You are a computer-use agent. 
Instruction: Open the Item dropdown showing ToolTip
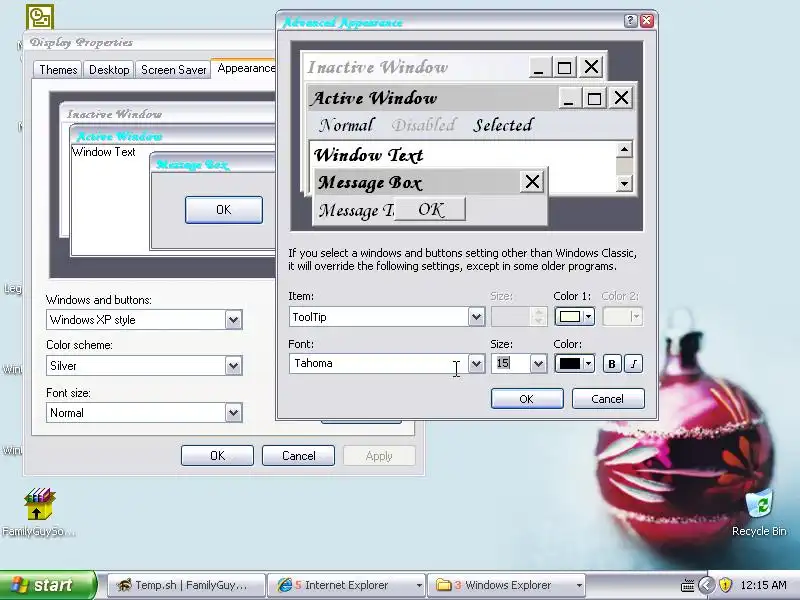click(x=386, y=317)
